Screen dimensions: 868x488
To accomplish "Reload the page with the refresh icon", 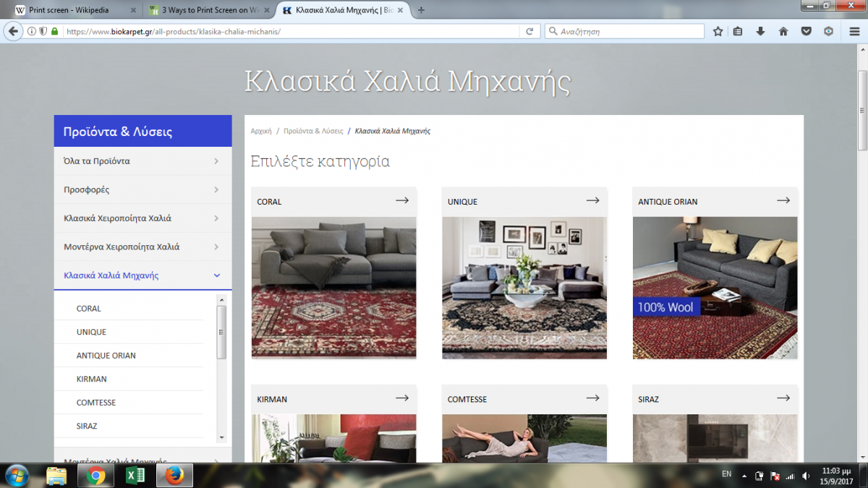I will [x=529, y=32].
